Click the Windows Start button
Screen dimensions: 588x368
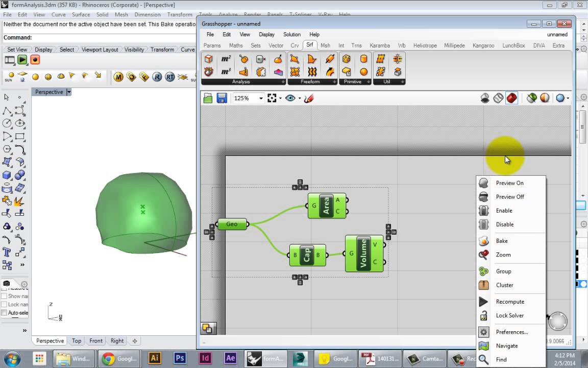pyautogui.click(x=12, y=359)
